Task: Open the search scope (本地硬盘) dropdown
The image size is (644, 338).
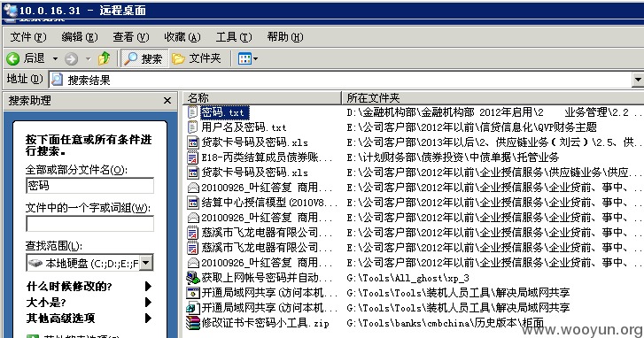Action: (146, 263)
